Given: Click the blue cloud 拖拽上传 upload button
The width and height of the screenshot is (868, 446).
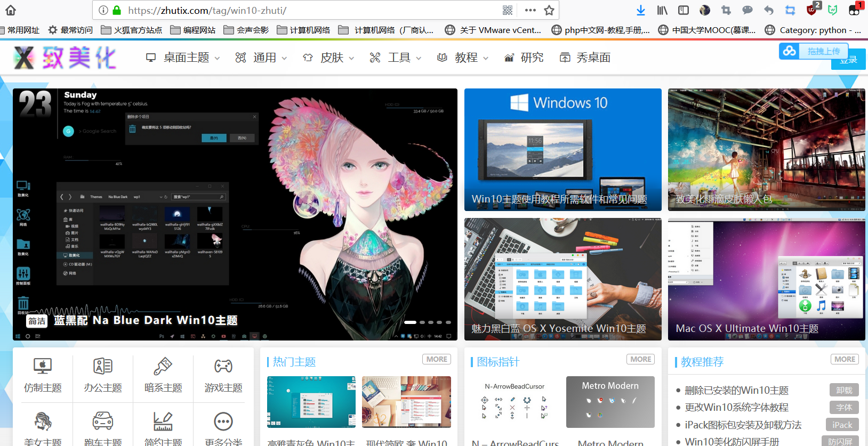Looking at the screenshot, I should click(x=813, y=51).
